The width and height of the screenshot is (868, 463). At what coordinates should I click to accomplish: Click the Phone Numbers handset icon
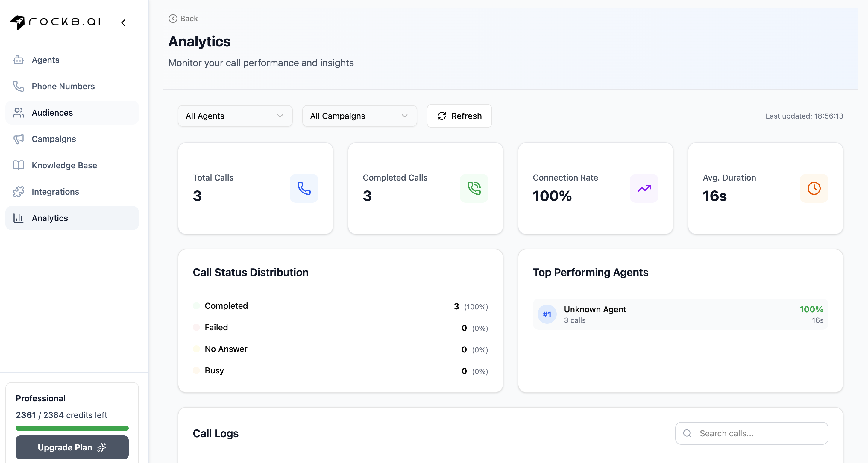tap(19, 86)
